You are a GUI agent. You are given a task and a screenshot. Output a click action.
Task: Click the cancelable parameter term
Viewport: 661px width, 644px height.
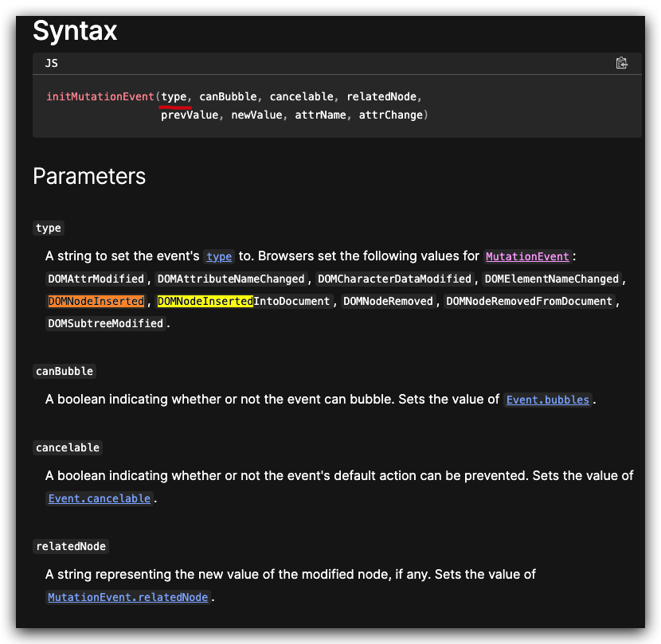tap(68, 447)
